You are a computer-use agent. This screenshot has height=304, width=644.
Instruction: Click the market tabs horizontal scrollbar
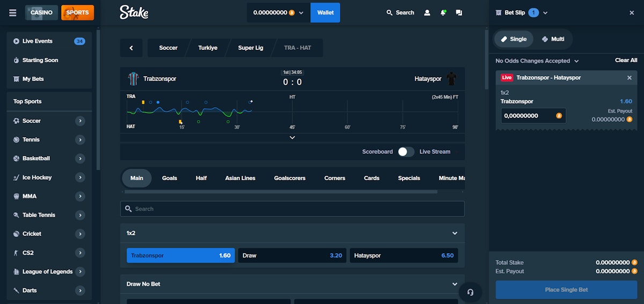[x=280, y=191]
